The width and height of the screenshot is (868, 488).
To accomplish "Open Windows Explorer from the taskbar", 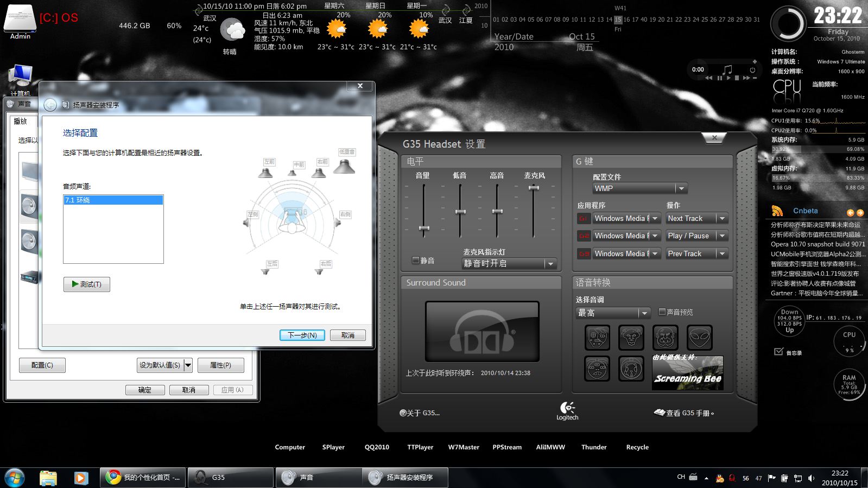I will pyautogui.click(x=48, y=478).
